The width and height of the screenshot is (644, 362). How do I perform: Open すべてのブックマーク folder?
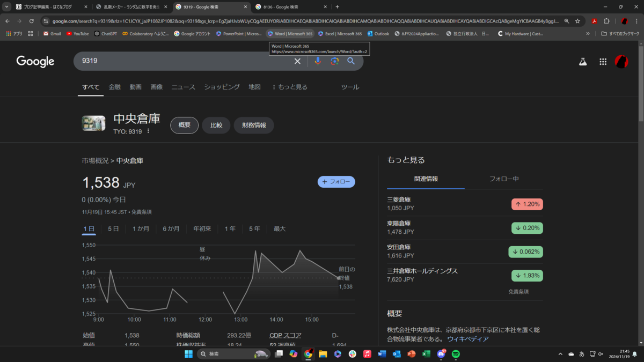[x=620, y=33]
